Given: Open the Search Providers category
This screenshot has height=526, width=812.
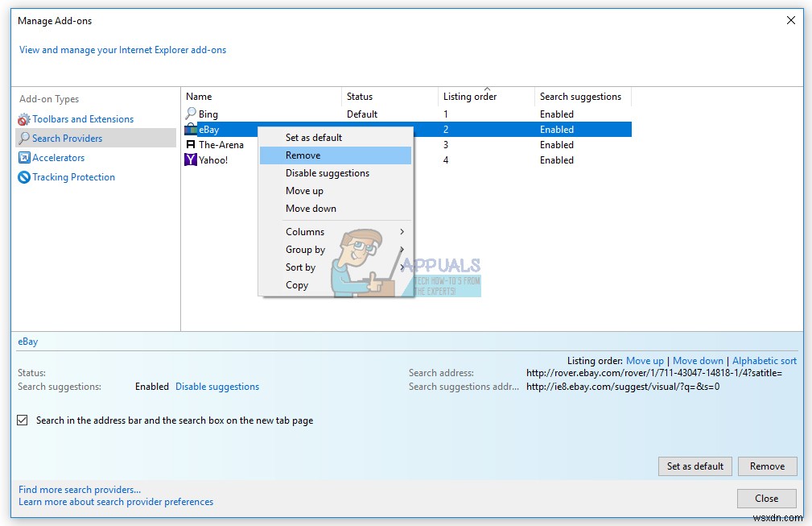Looking at the screenshot, I should point(69,138).
